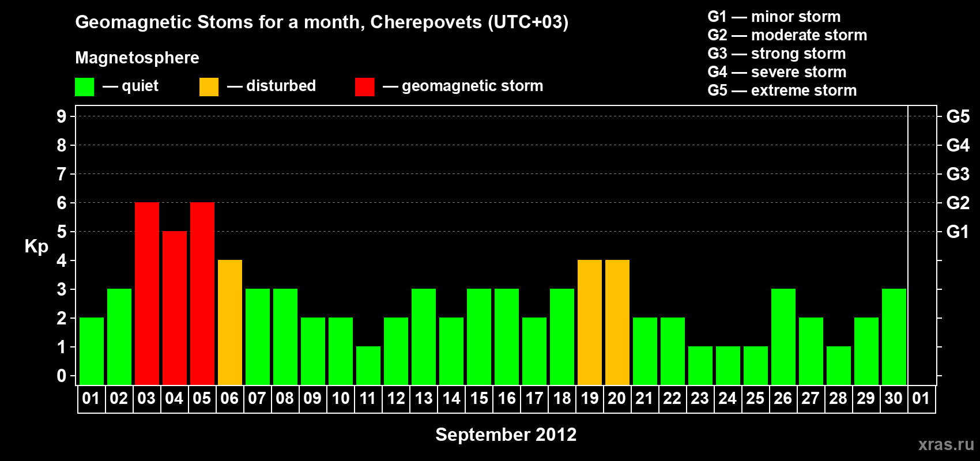Select the green bar for day 11

pos(368,365)
